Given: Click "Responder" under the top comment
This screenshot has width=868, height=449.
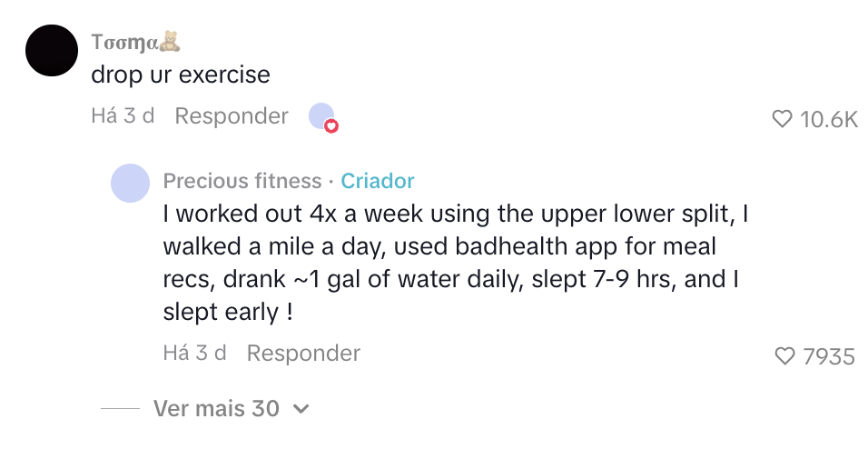Looking at the screenshot, I should click(232, 116).
